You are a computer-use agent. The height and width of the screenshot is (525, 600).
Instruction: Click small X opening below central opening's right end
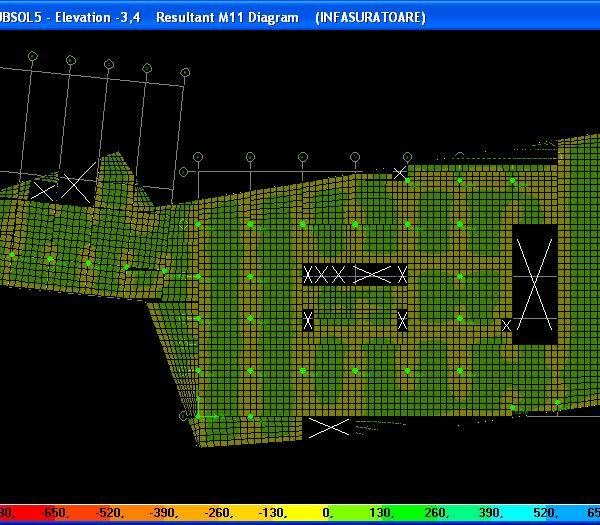tap(402, 320)
